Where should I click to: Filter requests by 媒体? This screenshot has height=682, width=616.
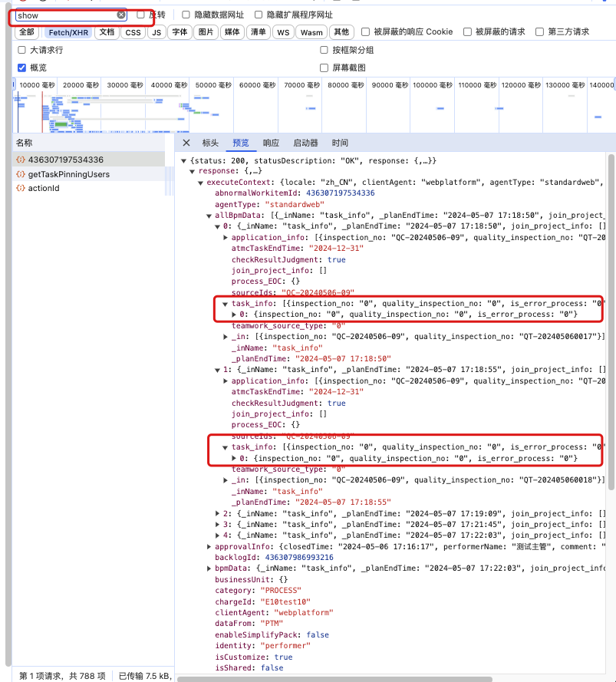coord(232,32)
